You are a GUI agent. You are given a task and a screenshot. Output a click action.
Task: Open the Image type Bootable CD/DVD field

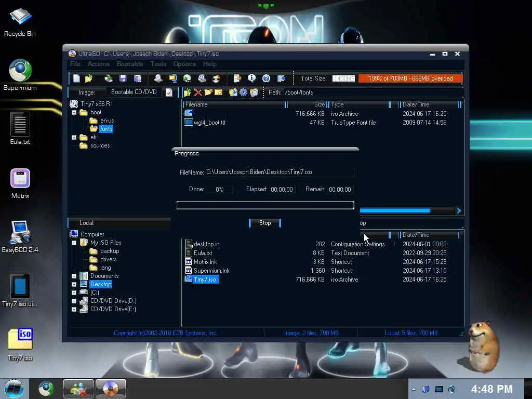point(134,92)
